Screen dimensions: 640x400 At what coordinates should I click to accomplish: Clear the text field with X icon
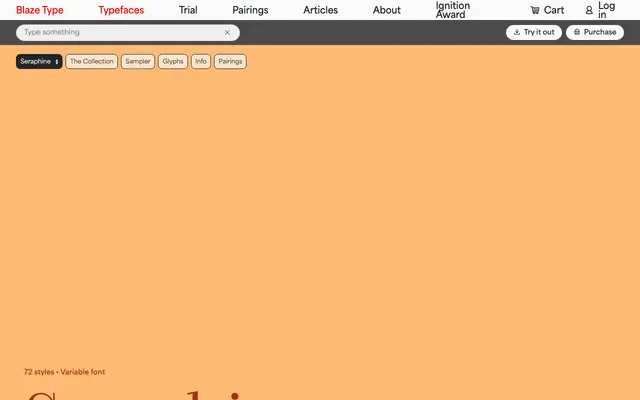227,33
